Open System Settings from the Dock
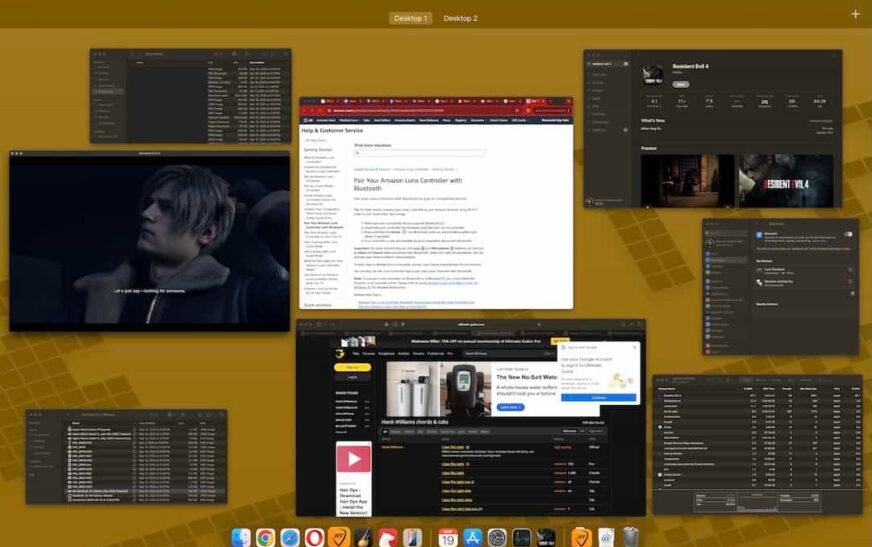Image resolution: width=872 pixels, height=547 pixels. [x=497, y=538]
